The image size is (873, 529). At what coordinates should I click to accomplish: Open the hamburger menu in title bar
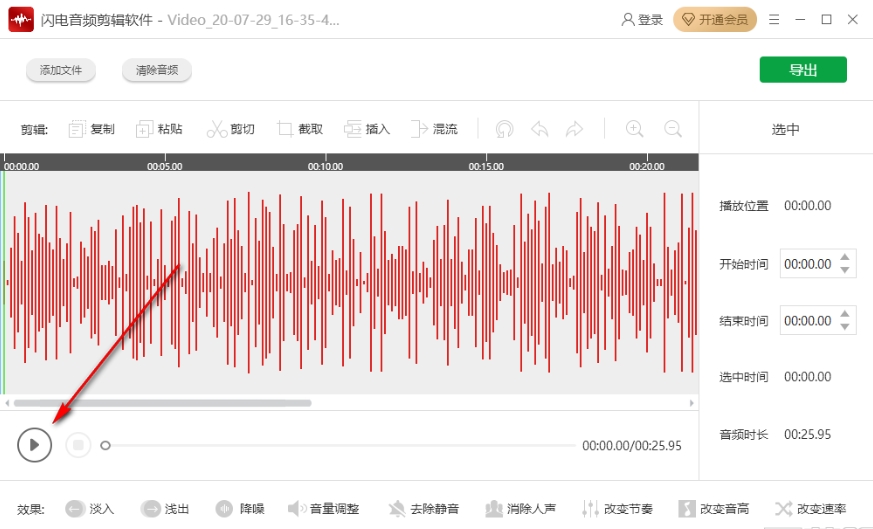pyautogui.click(x=774, y=20)
